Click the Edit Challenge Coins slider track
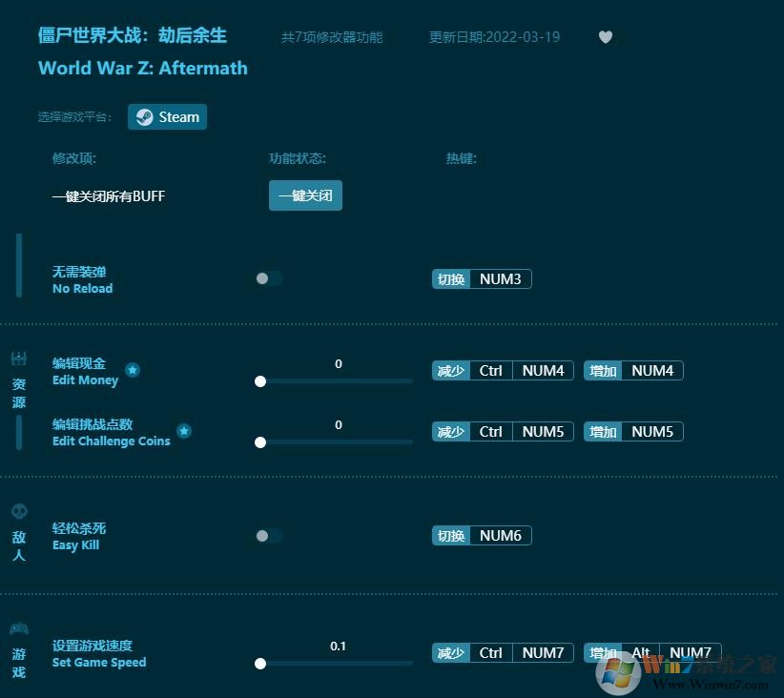 334,441
